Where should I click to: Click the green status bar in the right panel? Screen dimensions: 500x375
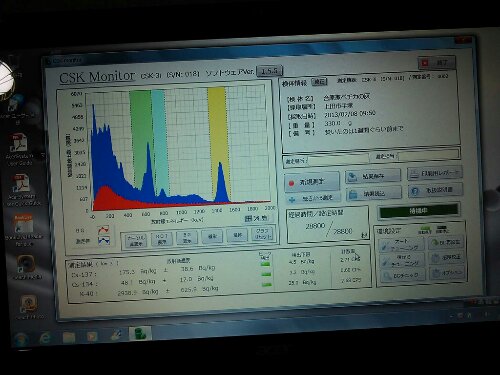click(x=419, y=211)
